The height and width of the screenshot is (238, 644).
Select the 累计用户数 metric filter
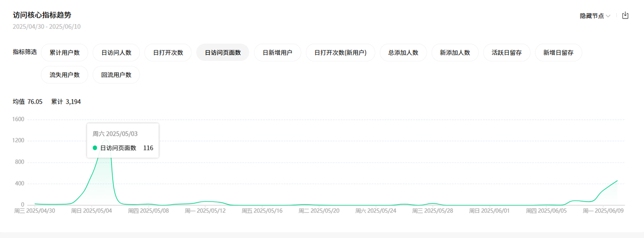tap(64, 52)
